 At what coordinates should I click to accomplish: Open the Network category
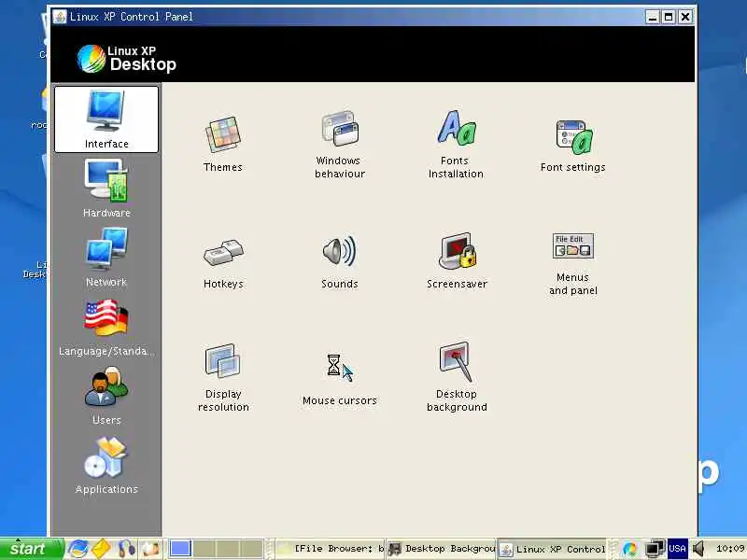(106, 258)
